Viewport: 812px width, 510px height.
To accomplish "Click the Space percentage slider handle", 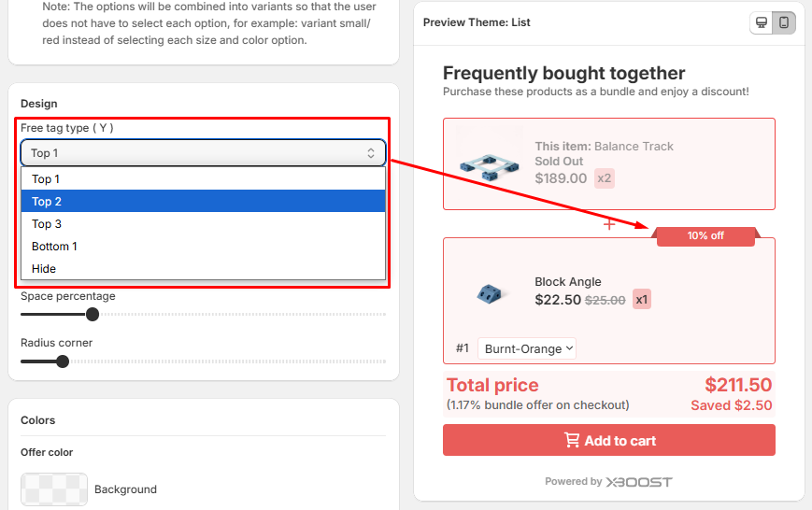I will point(93,315).
